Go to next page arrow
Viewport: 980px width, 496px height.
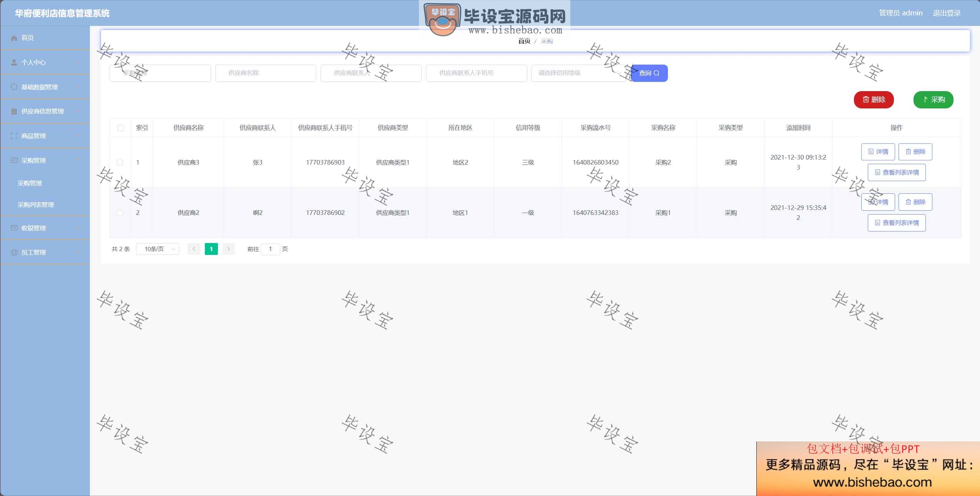coord(229,249)
